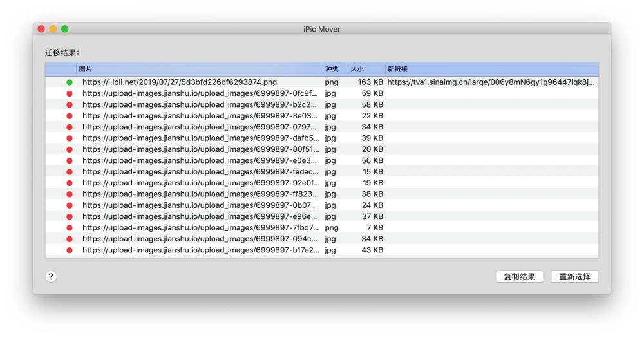The width and height of the screenshot is (644, 338).
Task: Click red status dot of 6999897-b17e2 row
Action: coord(70,250)
